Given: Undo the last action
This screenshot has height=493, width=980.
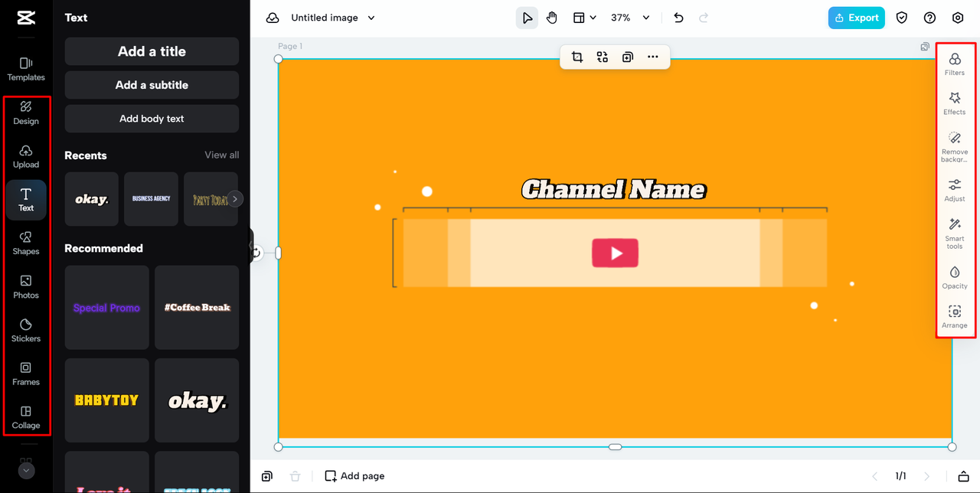Looking at the screenshot, I should pyautogui.click(x=678, y=18).
